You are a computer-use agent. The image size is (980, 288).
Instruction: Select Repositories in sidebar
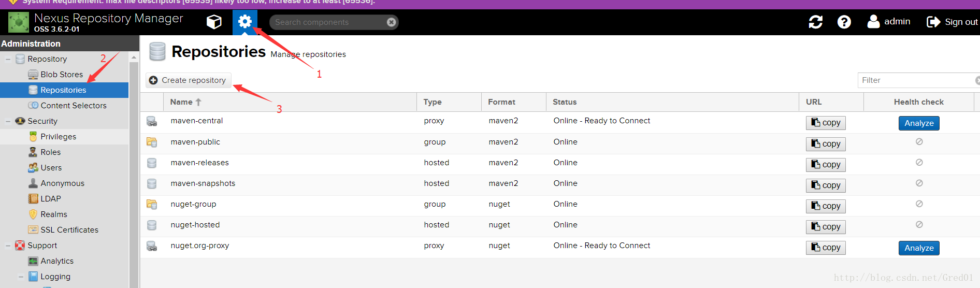(x=64, y=90)
